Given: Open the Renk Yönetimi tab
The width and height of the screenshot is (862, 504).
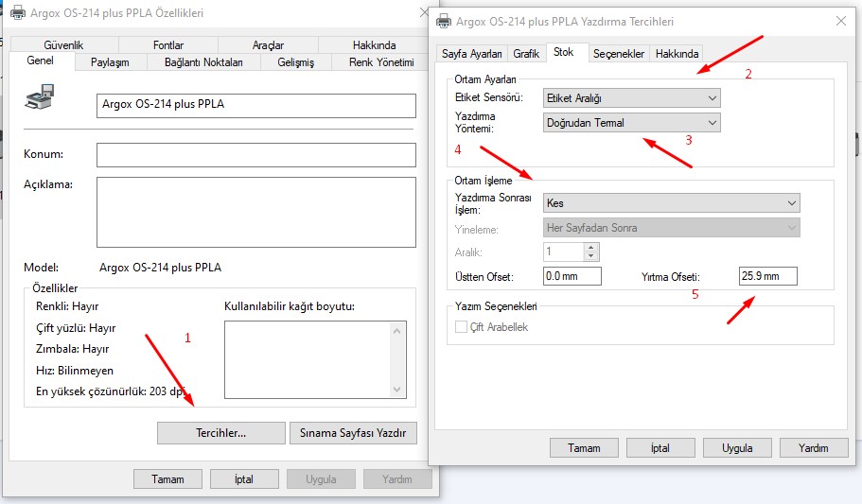Looking at the screenshot, I should 381,62.
